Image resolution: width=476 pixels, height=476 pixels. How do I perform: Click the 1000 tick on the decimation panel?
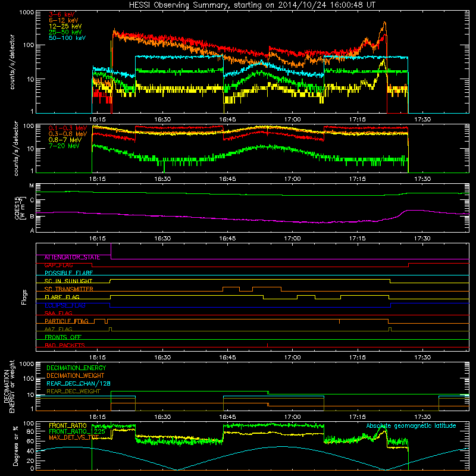coord(27,364)
